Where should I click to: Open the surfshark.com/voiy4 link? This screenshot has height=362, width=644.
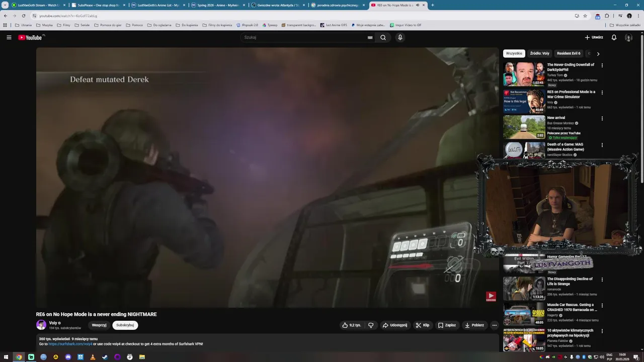[70, 344]
